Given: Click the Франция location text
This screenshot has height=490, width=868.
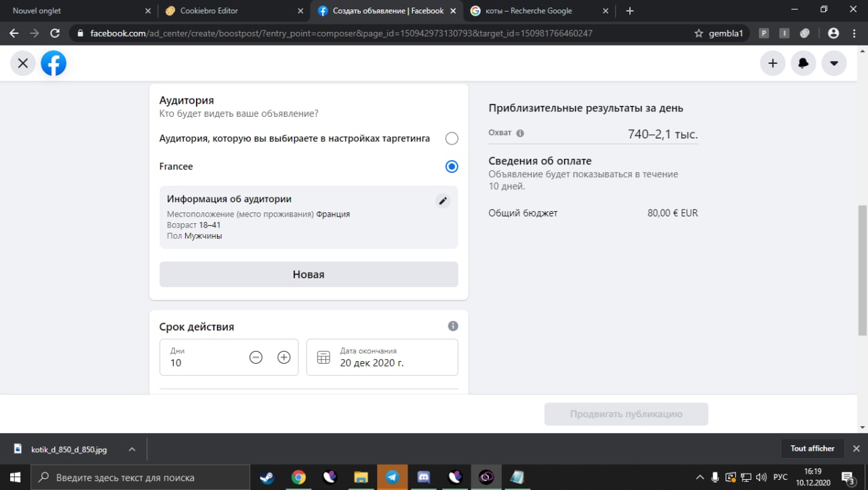Looking at the screenshot, I should (333, 214).
